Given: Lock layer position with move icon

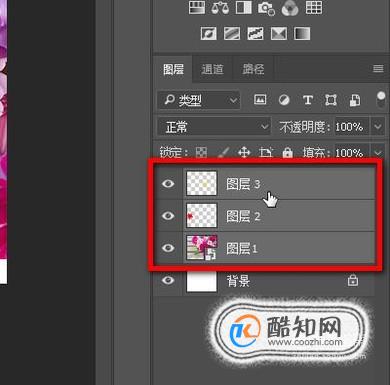Looking at the screenshot, I should (244, 153).
